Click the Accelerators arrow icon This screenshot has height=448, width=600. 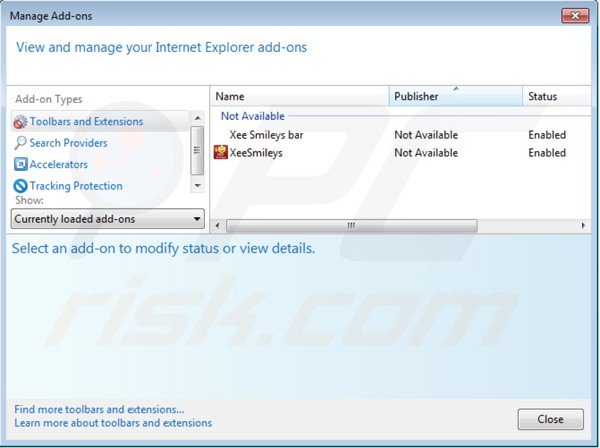[20, 164]
